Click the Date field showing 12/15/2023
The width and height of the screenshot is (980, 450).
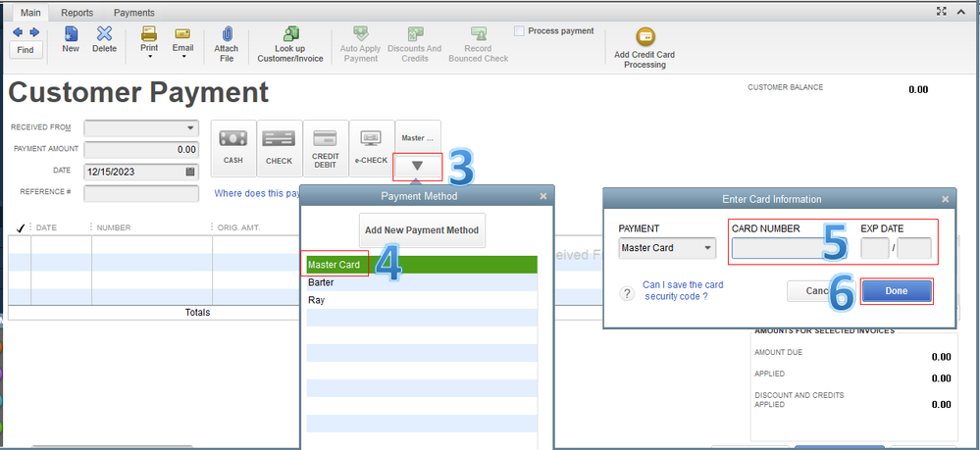click(141, 172)
